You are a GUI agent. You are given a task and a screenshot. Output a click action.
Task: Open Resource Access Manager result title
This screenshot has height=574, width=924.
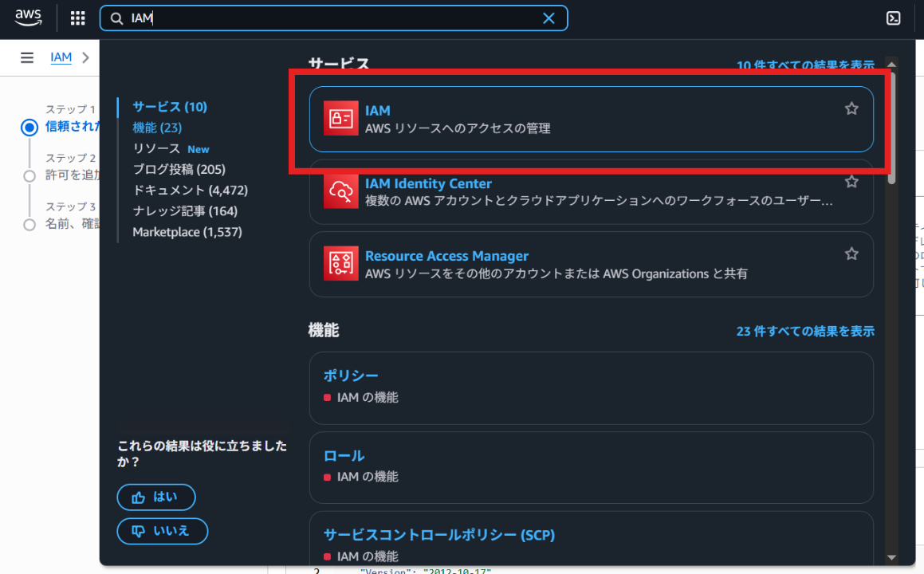click(446, 256)
